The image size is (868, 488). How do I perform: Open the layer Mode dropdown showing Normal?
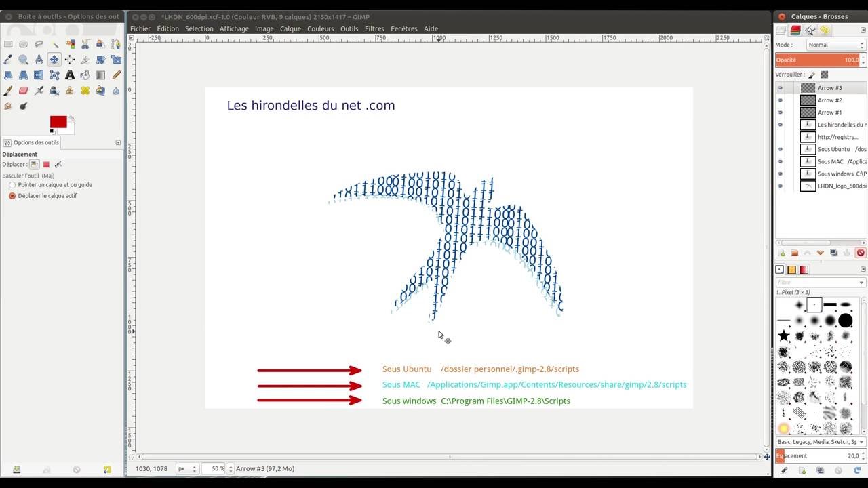point(835,45)
